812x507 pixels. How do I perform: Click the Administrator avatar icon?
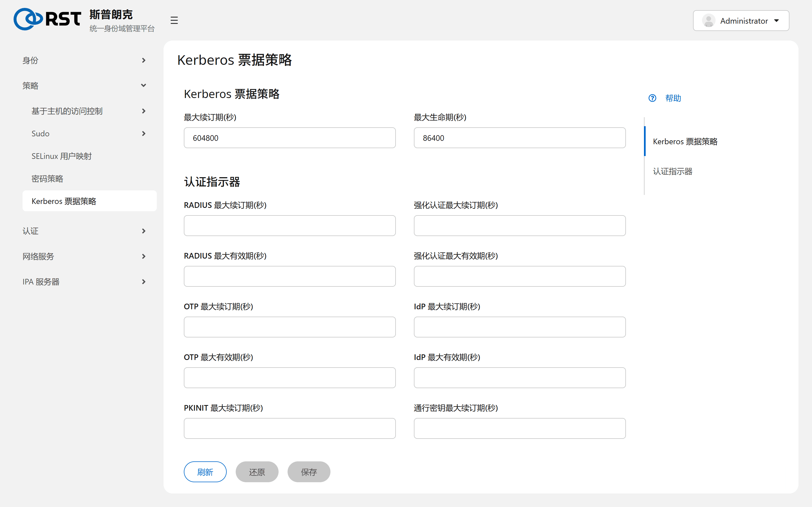tap(709, 21)
